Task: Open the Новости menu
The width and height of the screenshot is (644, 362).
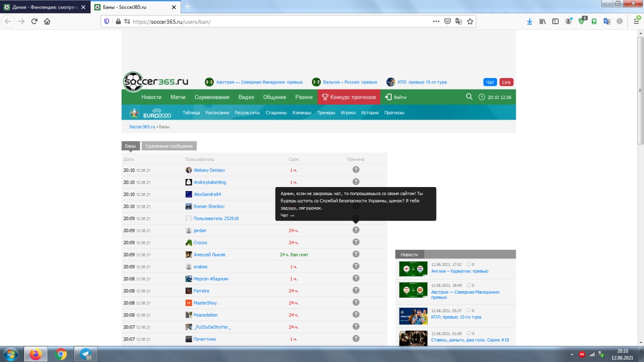Action: tap(151, 97)
